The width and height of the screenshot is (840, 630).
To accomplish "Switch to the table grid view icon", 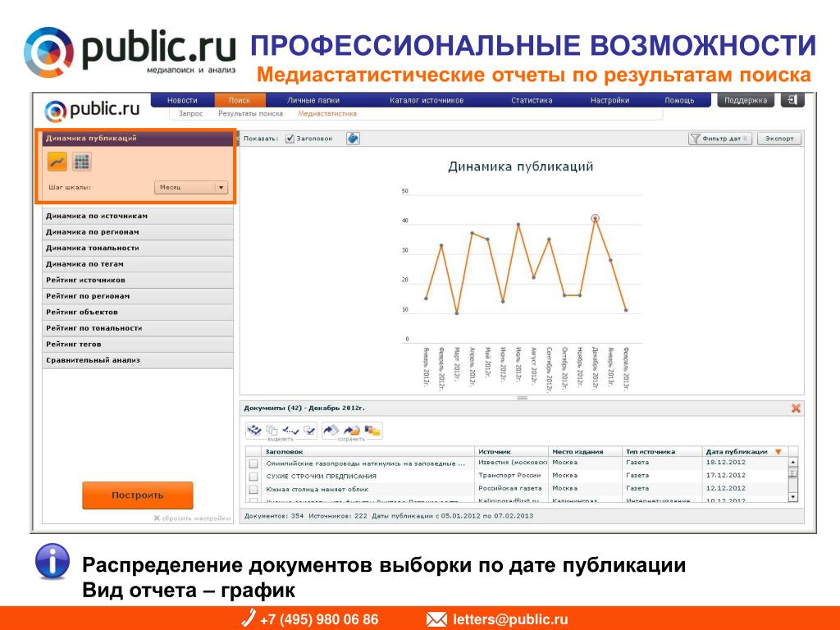I will 81,162.
